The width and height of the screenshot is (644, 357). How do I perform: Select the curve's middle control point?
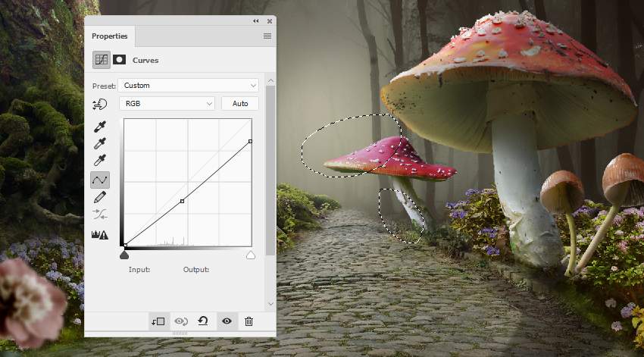pyautogui.click(x=182, y=201)
